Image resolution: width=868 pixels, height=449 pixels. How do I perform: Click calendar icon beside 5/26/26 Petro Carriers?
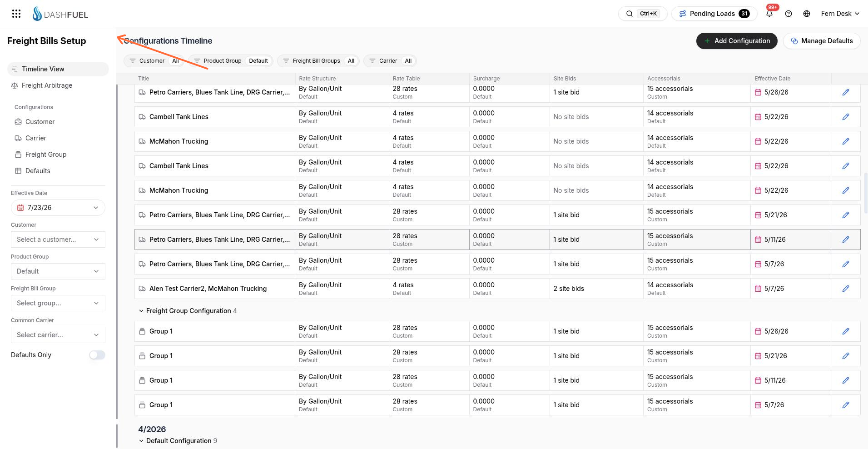pos(758,92)
